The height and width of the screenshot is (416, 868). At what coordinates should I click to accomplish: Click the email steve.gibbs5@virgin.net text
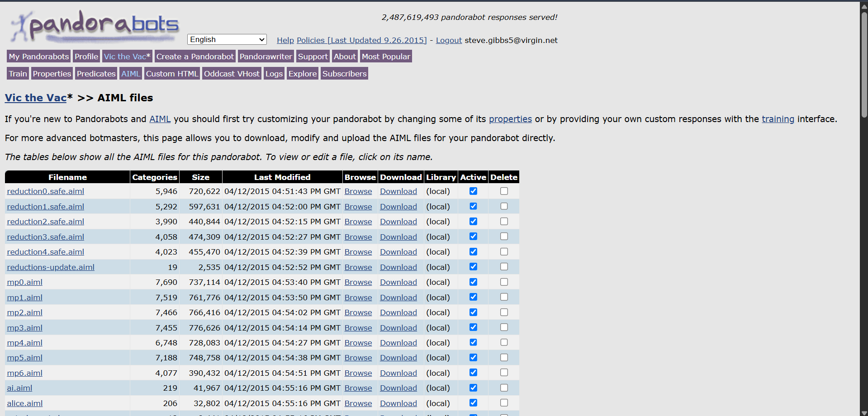click(x=511, y=40)
